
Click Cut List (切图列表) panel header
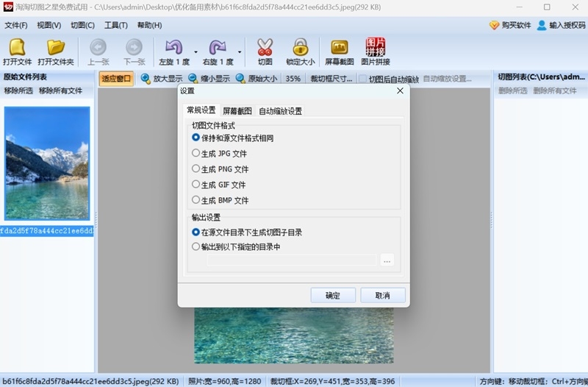pos(541,77)
